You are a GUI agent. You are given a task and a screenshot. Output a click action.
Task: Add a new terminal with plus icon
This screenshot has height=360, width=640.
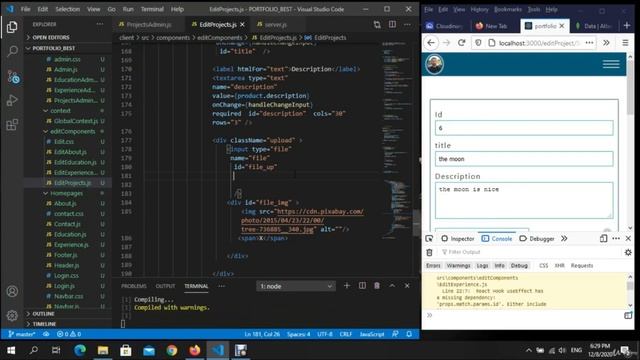[x=347, y=286]
